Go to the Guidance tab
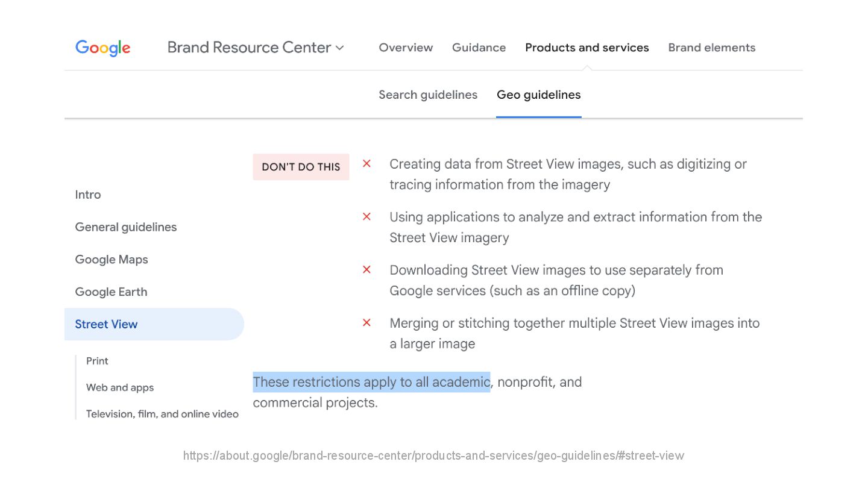Image resolution: width=868 pixels, height=488 pixels. point(479,48)
